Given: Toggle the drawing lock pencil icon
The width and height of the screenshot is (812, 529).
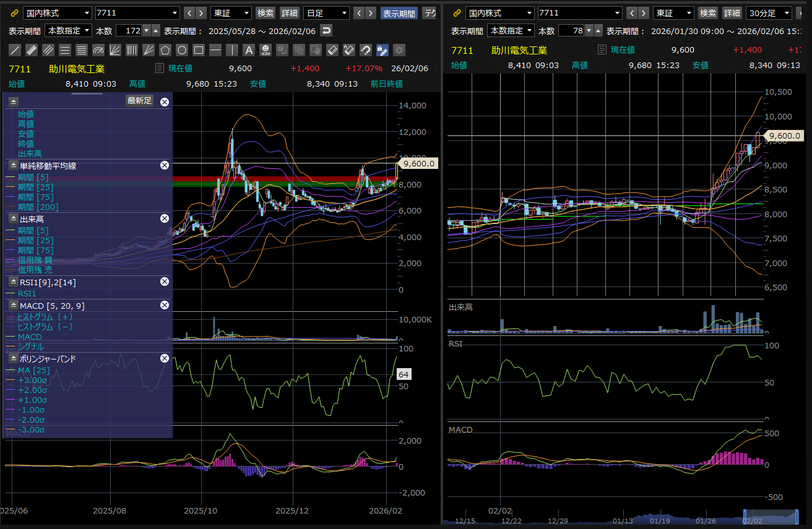Looking at the screenshot, I should [382, 50].
